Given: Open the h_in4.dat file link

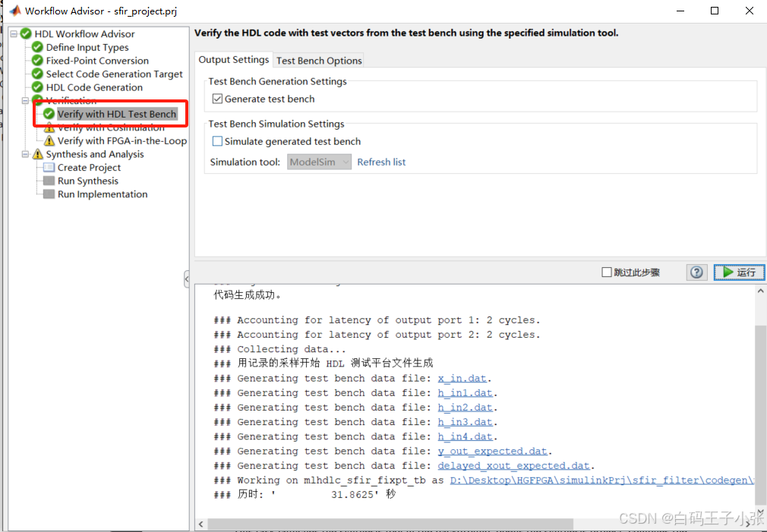Looking at the screenshot, I should tap(466, 436).
